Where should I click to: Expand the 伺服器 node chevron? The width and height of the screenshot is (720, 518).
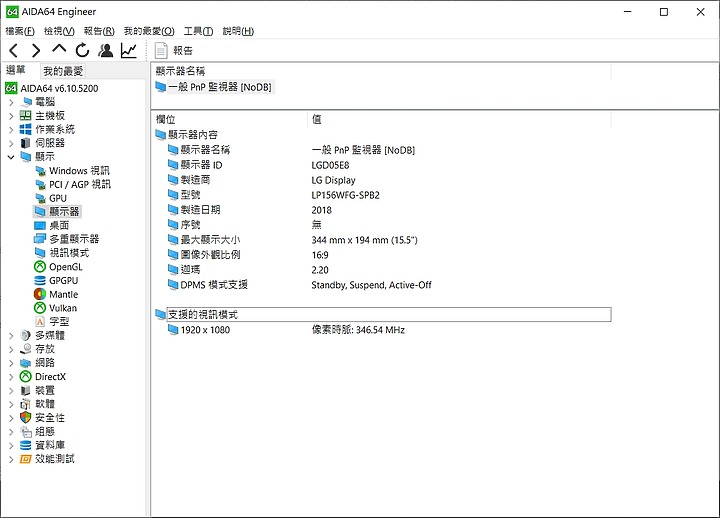[11, 144]
